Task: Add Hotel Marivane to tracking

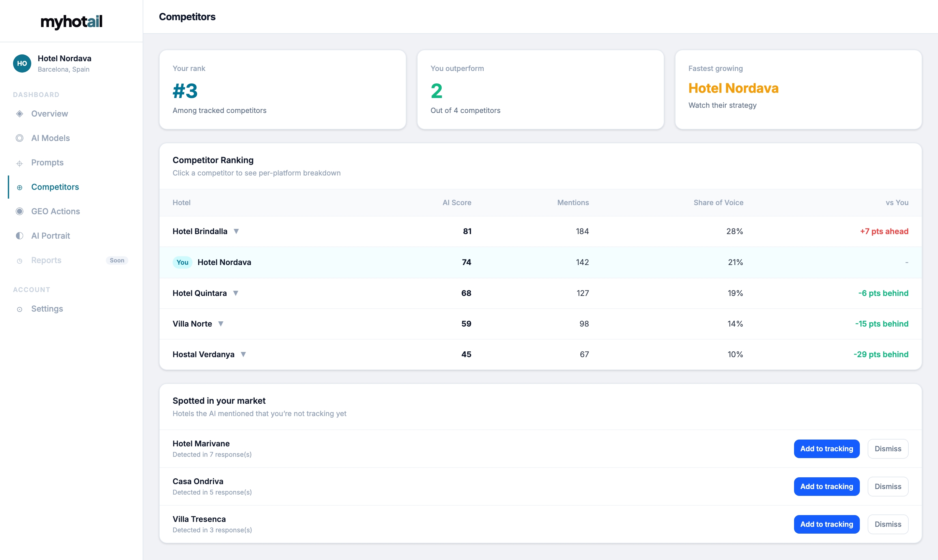Action: (827, 449)
